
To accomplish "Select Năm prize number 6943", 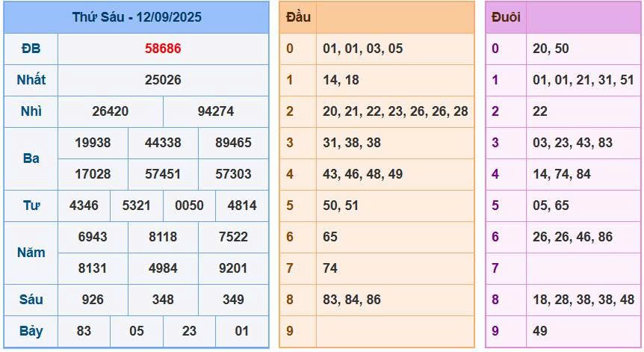I will (x=93, y=237).
